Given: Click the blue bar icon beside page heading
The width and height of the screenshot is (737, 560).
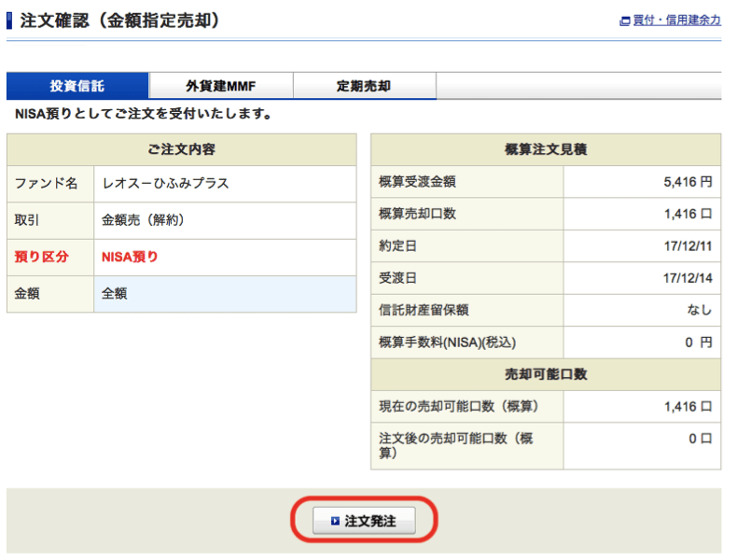Looking at the screenshot, I should 9,20.
